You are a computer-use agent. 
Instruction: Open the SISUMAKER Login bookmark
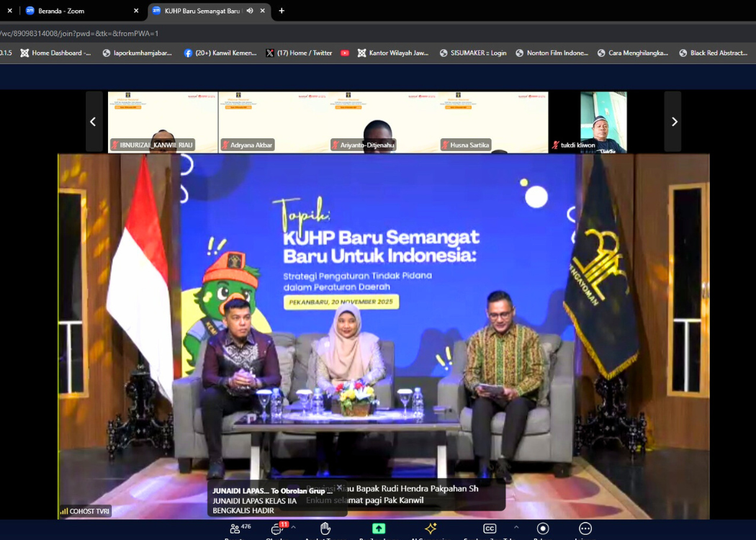[473, 53]
